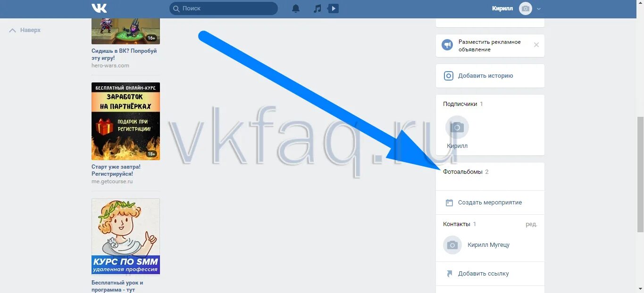Open link Сидишь в ВК? Попробуй эту игру!
Screen dimensions: 644x293
pyautogui.click(x=124, y=54)
